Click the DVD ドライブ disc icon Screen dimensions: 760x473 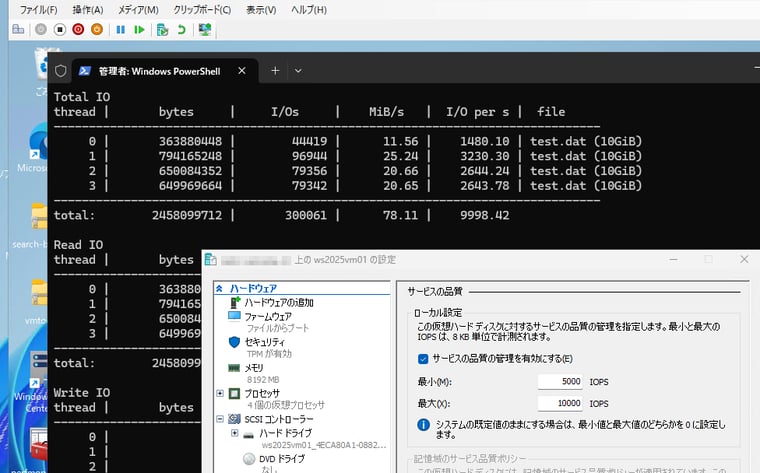(x=249, y=458)
